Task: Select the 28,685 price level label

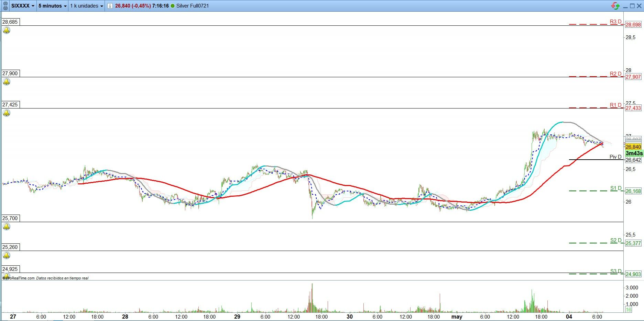Action: [x=10, y=22]
